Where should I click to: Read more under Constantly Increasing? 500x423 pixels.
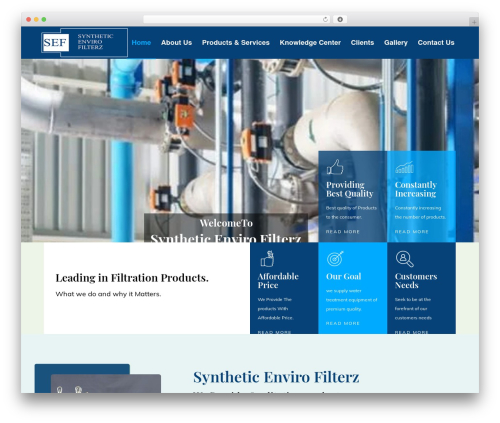tap(411, 232)
